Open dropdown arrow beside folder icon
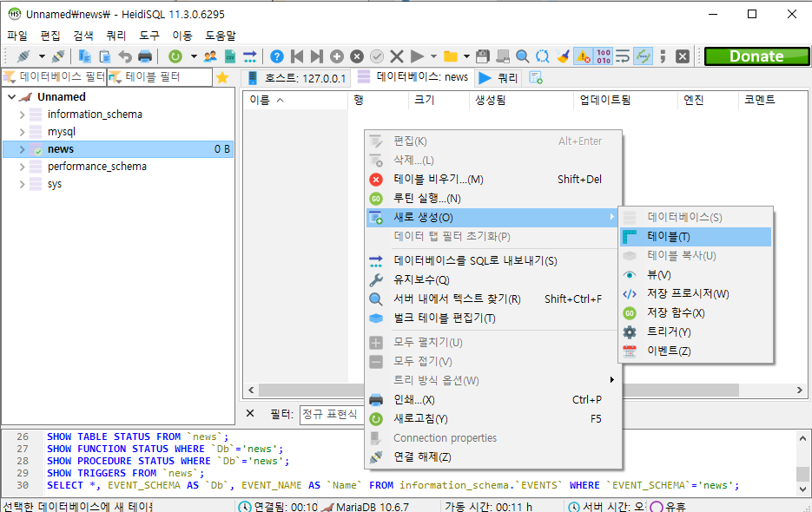The width and height of the screenshot is (812, 512). coord(466,56)
